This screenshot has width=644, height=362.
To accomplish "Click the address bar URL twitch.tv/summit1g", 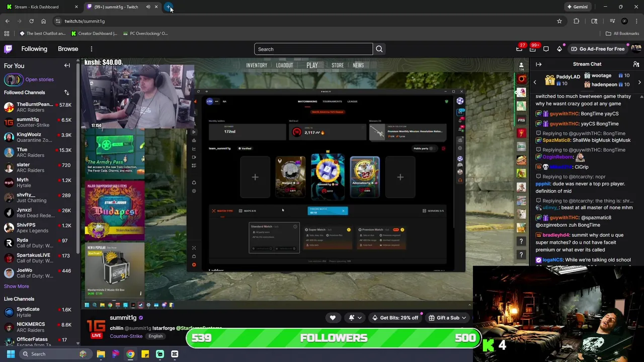I will tap(85, 21).
